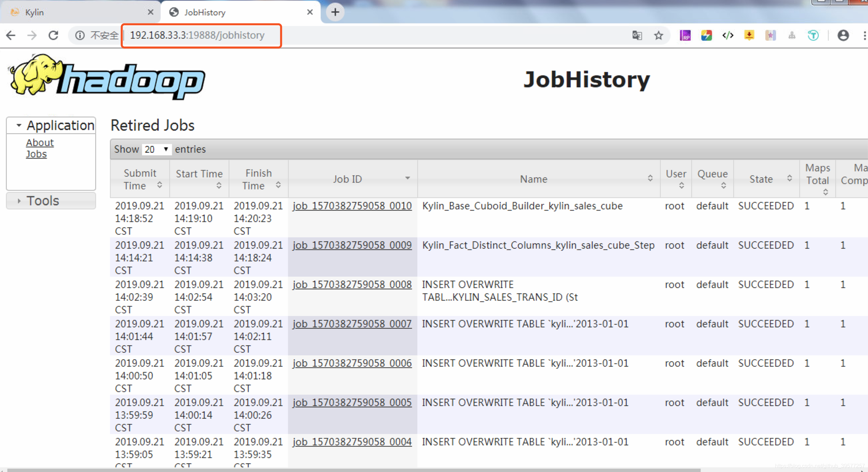
Task: Sort table by Submit Time
Action: 140,179
